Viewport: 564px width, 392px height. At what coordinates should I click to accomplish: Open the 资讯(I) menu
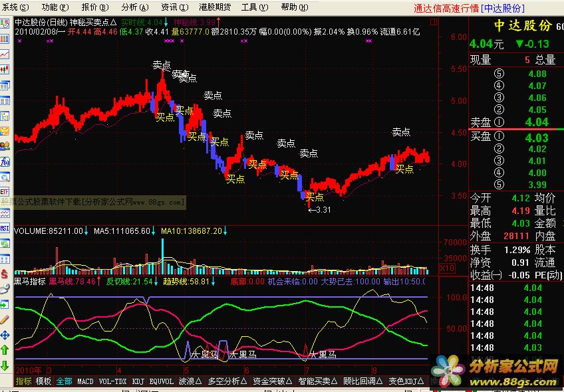coord(174,7)
